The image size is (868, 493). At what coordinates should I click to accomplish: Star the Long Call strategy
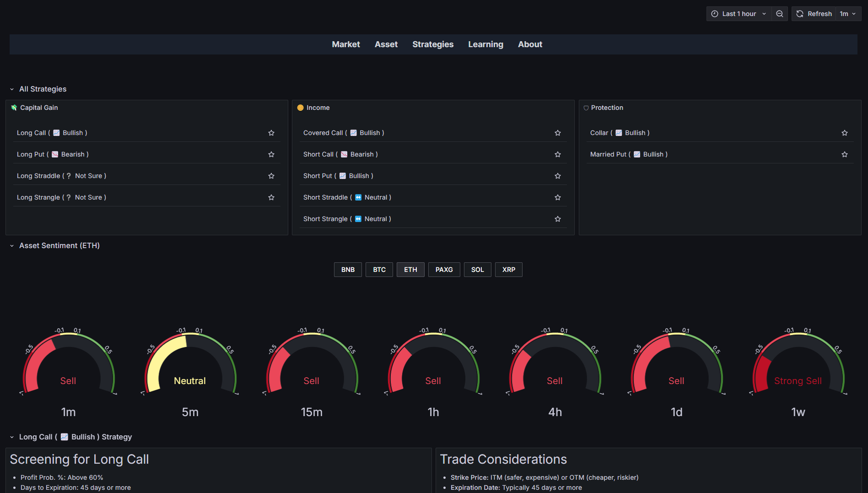271,133
